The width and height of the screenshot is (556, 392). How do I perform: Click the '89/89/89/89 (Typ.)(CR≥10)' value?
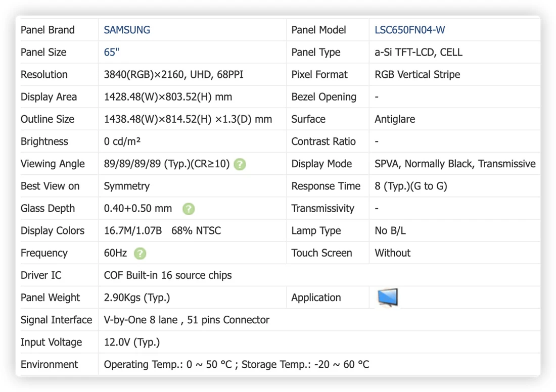167,164
